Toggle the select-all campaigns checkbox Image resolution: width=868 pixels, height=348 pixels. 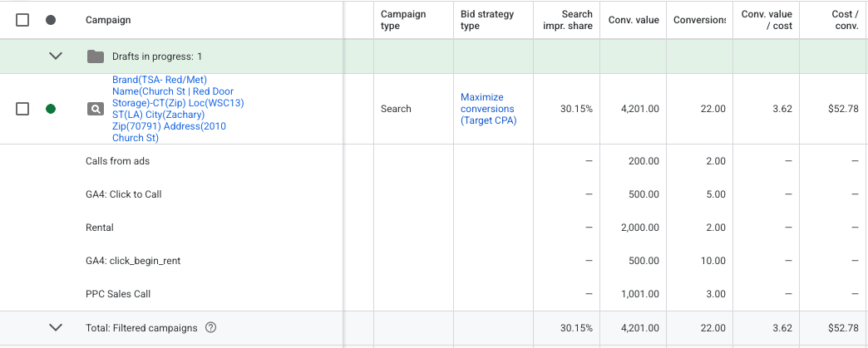tap(22, 20)
